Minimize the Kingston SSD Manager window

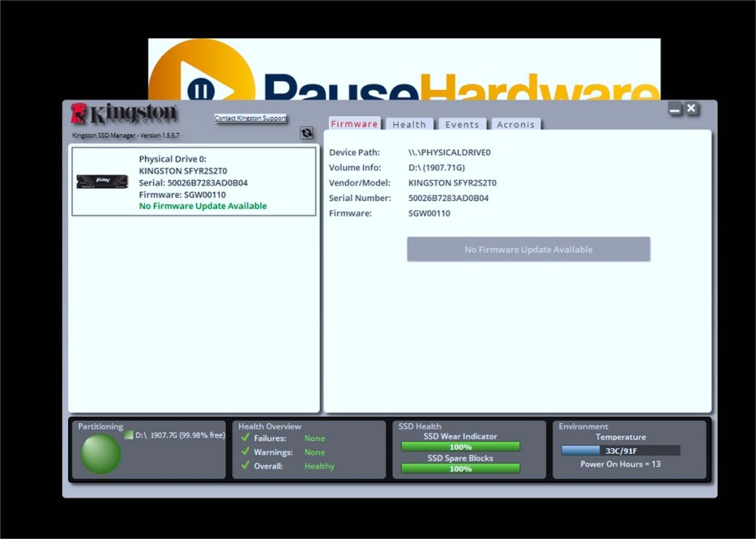[675, 109]
